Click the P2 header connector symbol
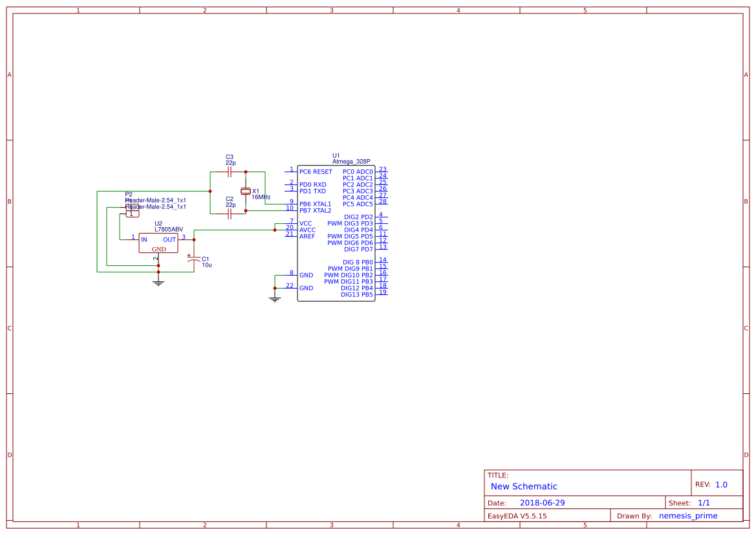Viewport: 756px width, 535px height. point(132,210)
